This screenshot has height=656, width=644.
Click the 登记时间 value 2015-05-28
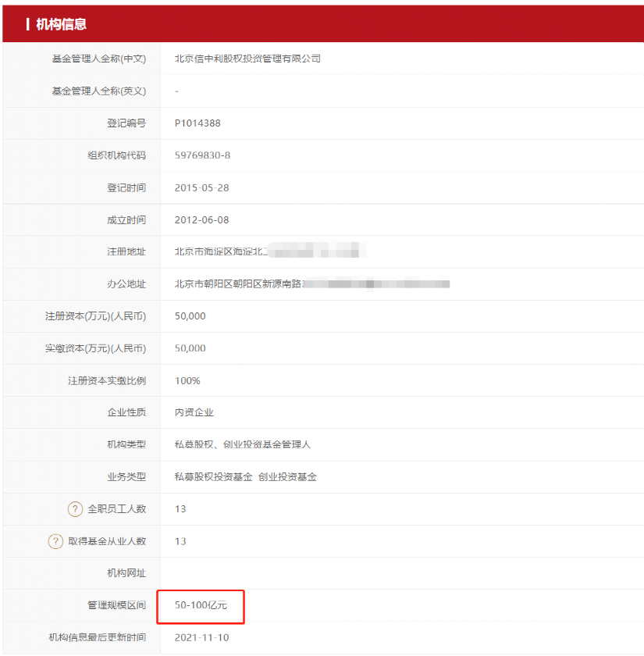tap(201, 188)
